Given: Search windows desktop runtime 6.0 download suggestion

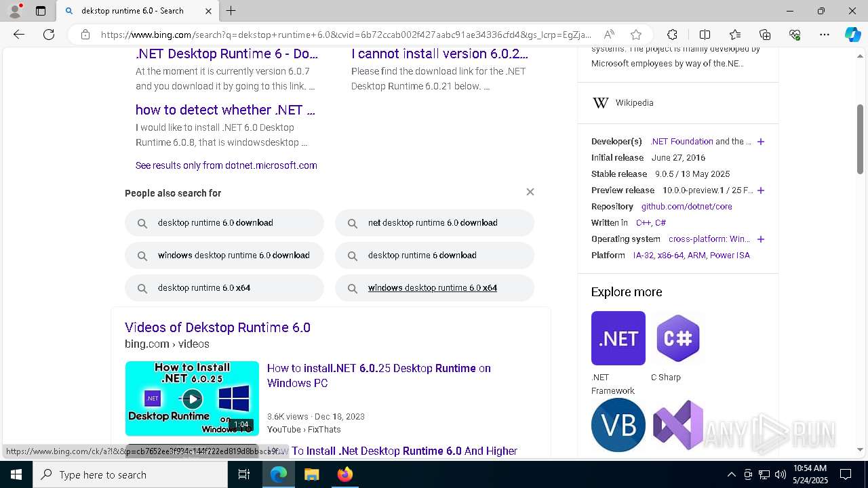Looking at the screenshot, I should pos(224,255).
